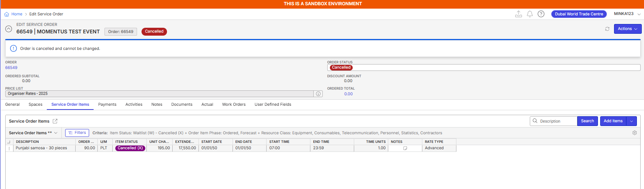The width and height of the screenshot is (644, 189).
Task: Open the Activities tab
Action: click(x=134, y=105)
